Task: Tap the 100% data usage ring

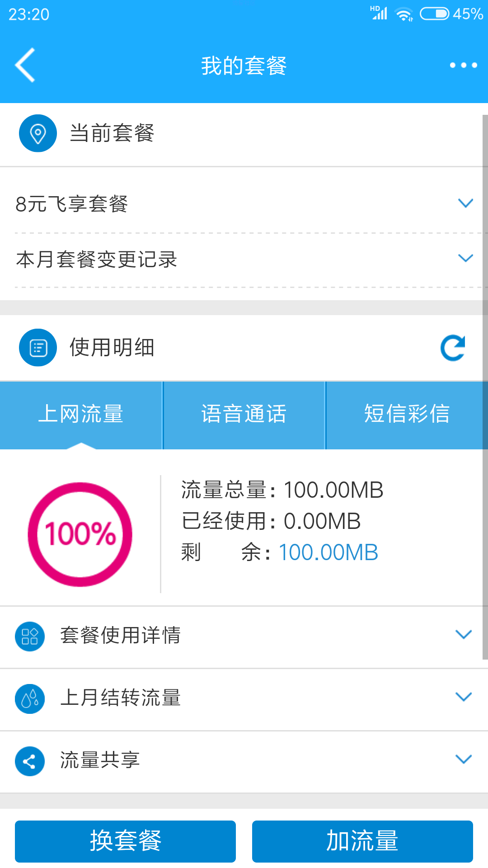Action: 80,534
